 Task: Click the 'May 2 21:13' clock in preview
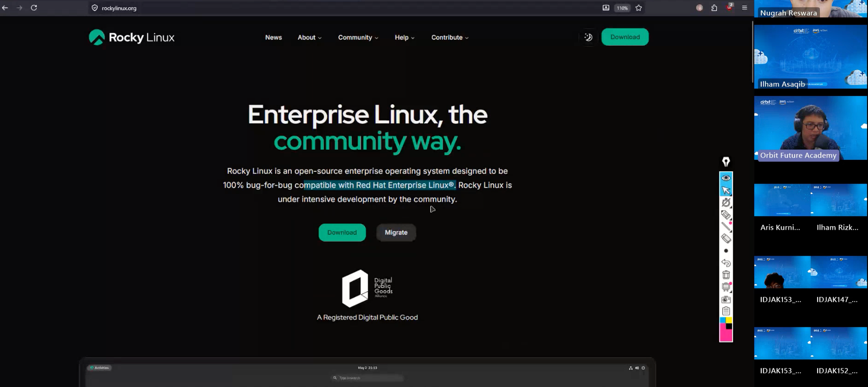[x=367, y=367]
